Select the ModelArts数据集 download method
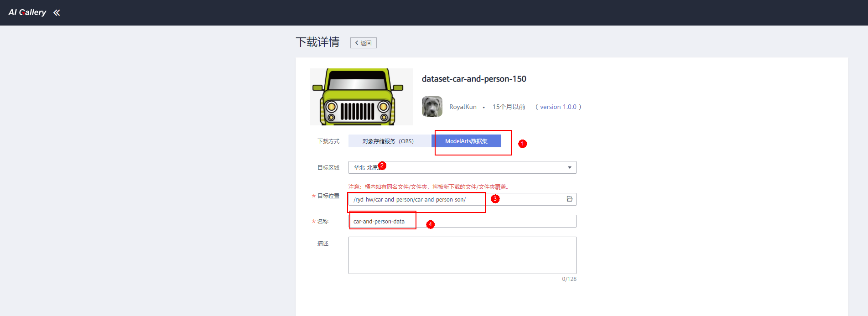The width and height of the screenshot is (868, 316). (466, 141)
